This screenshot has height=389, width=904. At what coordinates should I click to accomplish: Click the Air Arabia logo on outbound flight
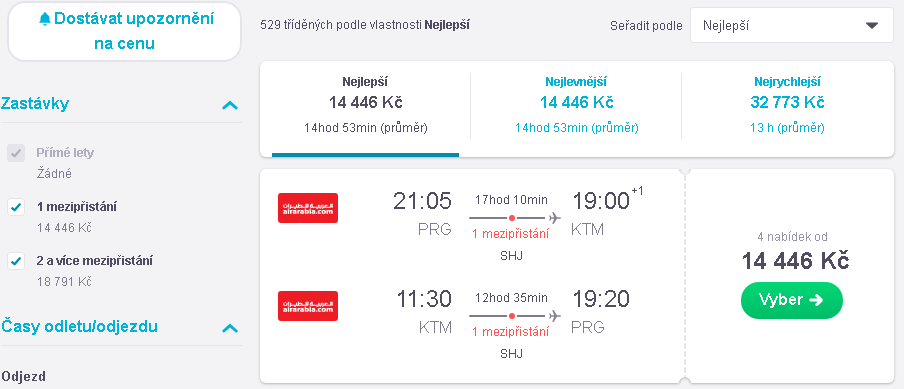pyautogui.click(x=308, y=208)
